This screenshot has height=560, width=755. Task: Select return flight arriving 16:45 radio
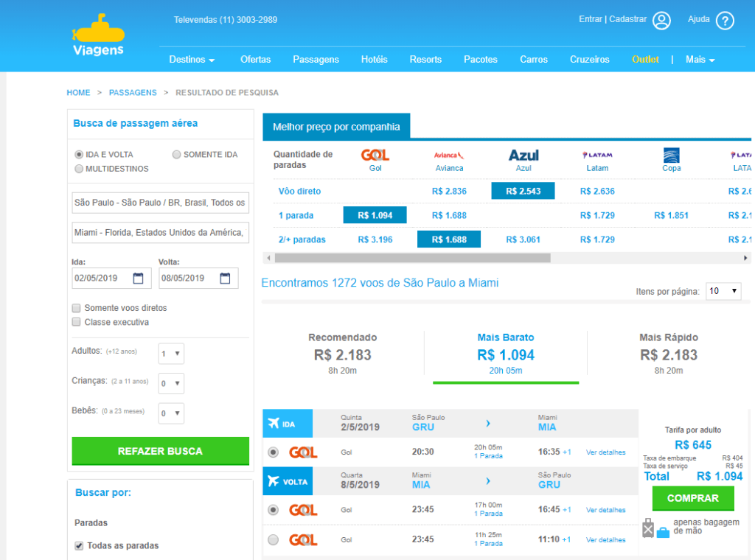pos(273,510)
